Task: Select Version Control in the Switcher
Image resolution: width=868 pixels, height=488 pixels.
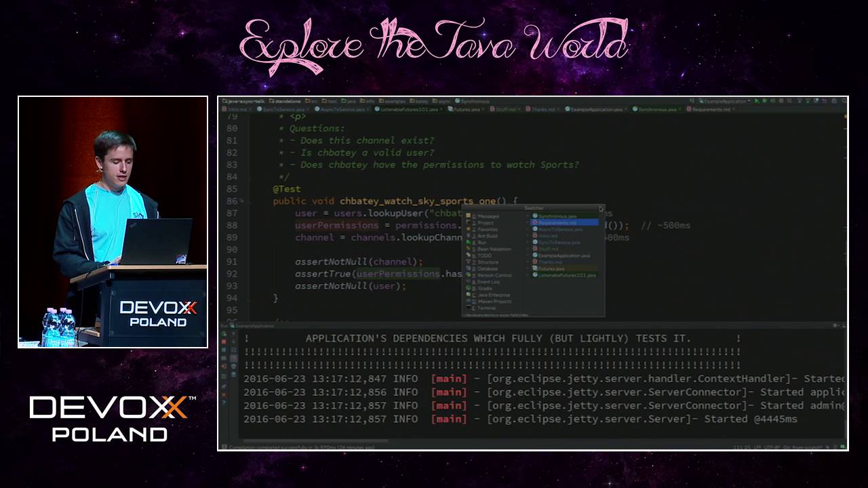Action: click(x=490, y=275)
